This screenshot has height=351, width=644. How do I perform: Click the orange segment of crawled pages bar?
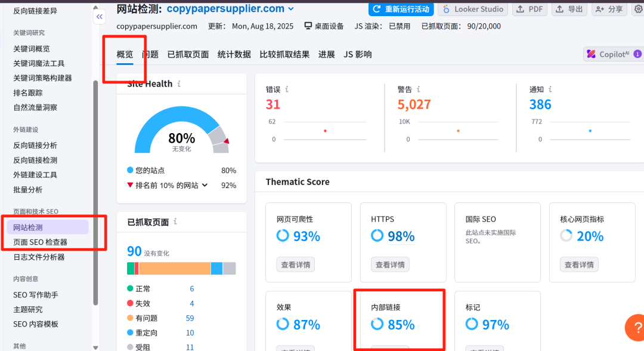point(175,269)
